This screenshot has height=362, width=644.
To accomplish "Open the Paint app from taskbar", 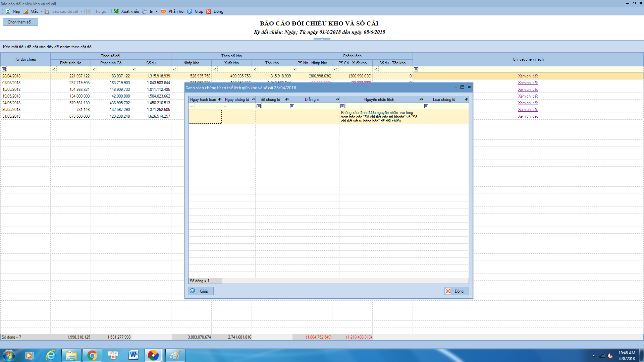I will (x=175, y=355).
